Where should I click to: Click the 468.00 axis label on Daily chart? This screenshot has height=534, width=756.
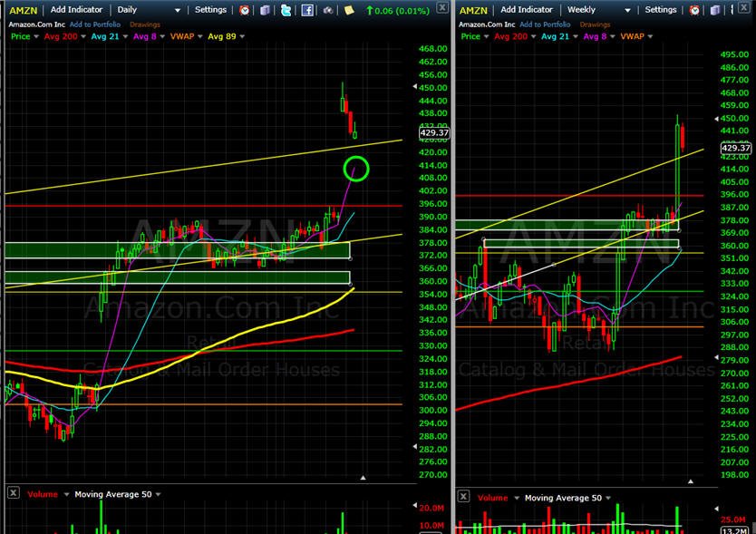[x=433, y=49]
